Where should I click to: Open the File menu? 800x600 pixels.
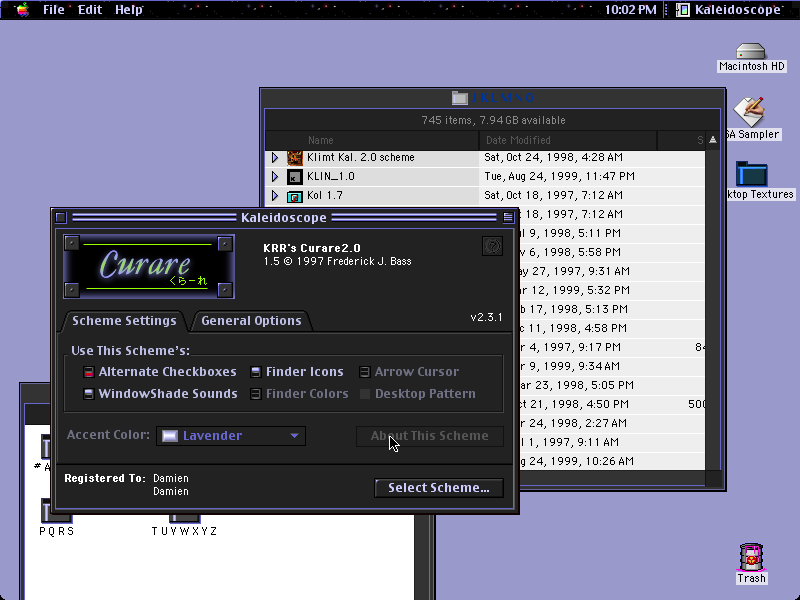(x=54, y=10)
